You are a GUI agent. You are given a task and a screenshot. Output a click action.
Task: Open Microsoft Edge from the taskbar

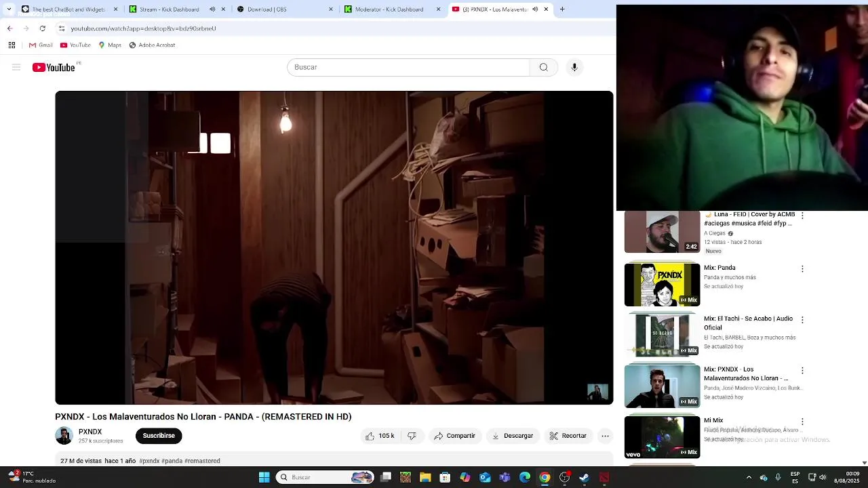pos(525,477)
